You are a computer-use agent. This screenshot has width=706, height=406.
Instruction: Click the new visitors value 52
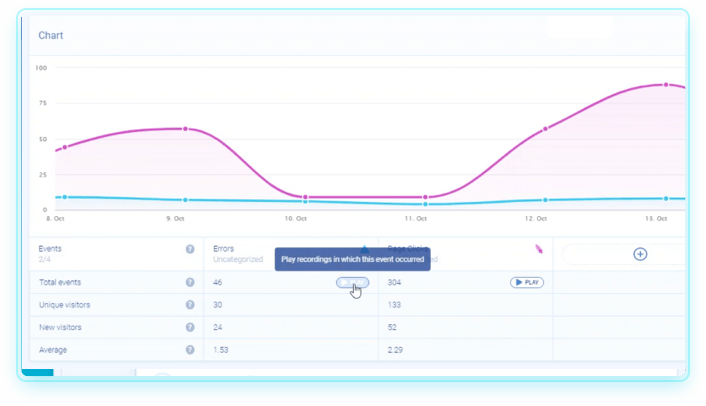click(392, 328)
